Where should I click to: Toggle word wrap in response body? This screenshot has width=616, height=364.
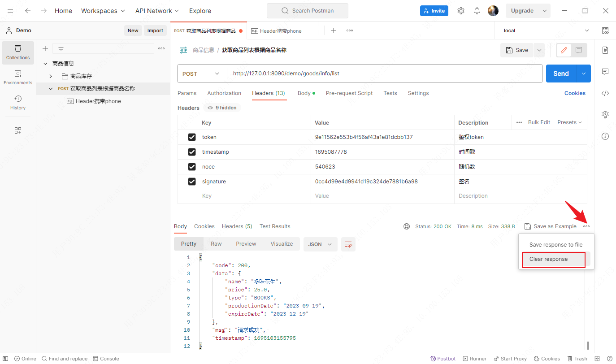(348, 244)
